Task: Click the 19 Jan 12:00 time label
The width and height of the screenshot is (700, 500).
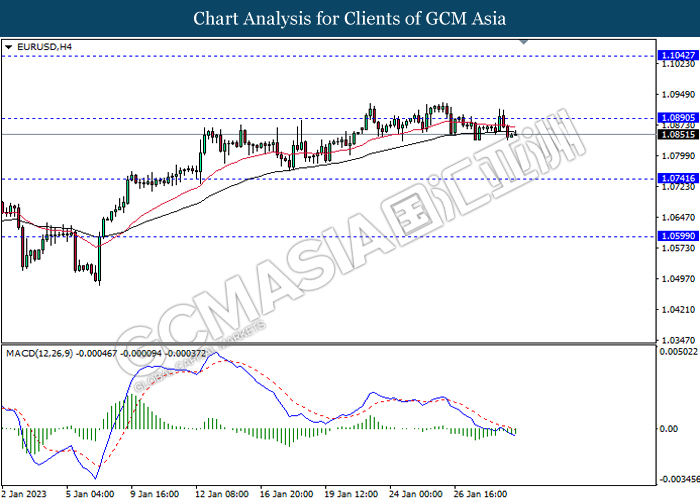Action: pos(351,494)
